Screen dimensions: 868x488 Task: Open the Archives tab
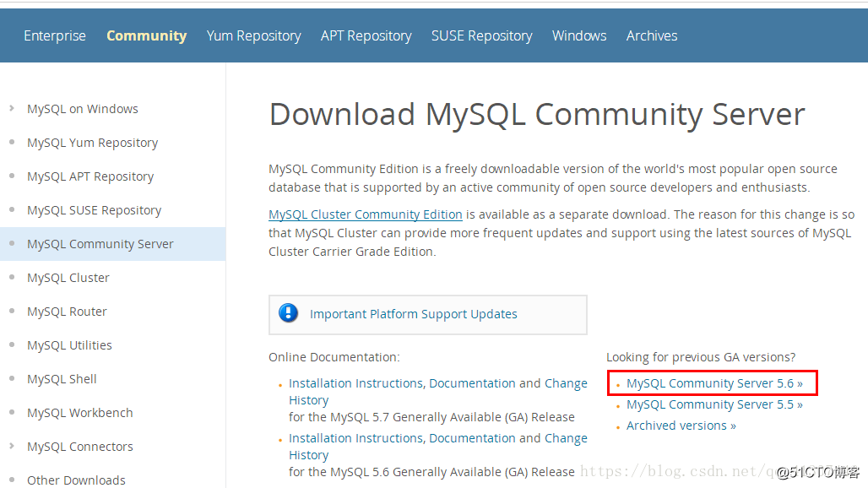[x=652, y=36]
